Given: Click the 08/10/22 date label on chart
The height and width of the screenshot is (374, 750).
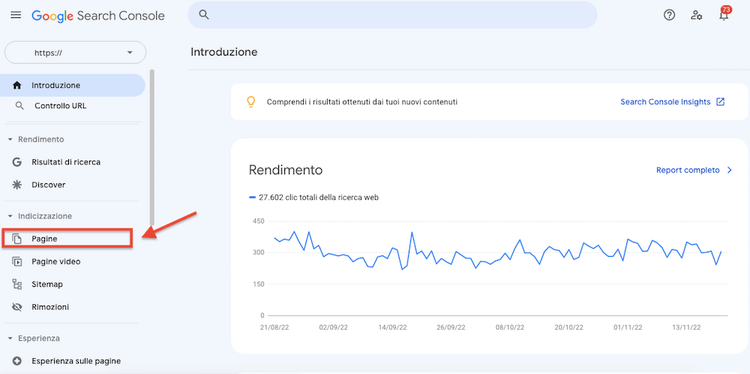Looking at the screenshot, I should (x=510, y=328).
